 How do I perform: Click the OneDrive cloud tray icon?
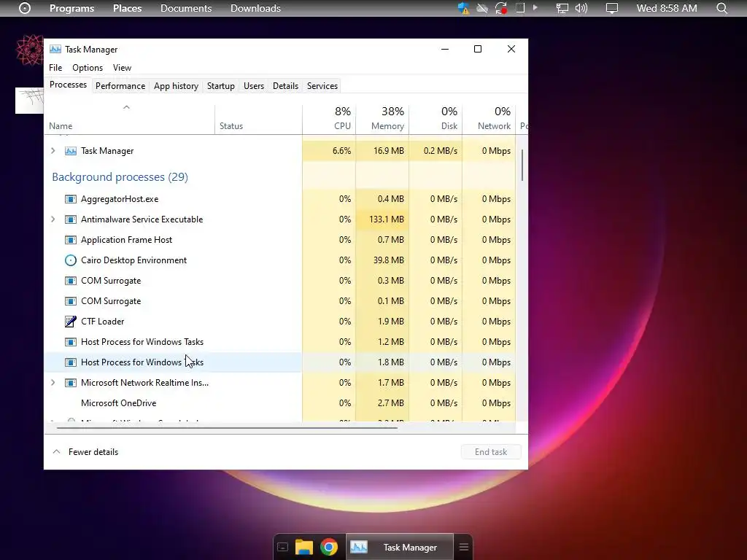tap(481, 8)
